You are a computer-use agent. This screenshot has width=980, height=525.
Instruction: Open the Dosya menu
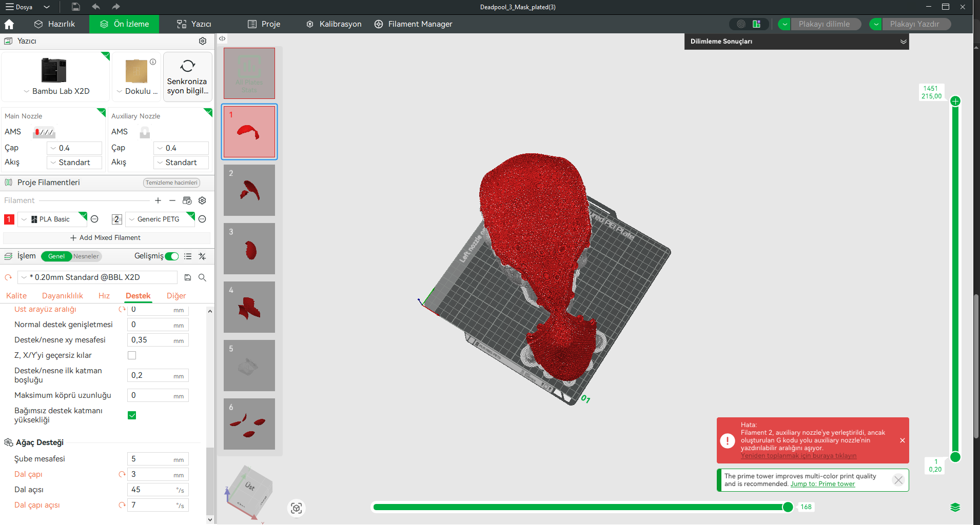tap(19, 7)
